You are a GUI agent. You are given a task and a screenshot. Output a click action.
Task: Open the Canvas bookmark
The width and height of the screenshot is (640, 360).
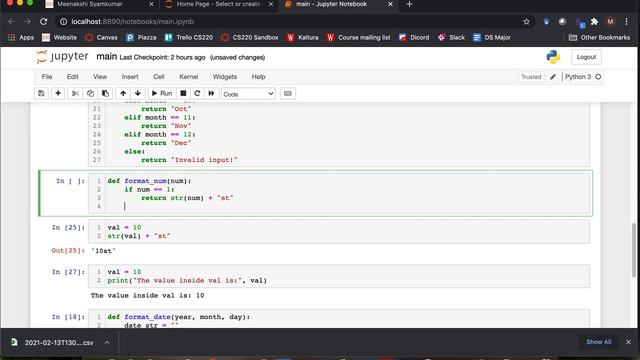(101, 38)
